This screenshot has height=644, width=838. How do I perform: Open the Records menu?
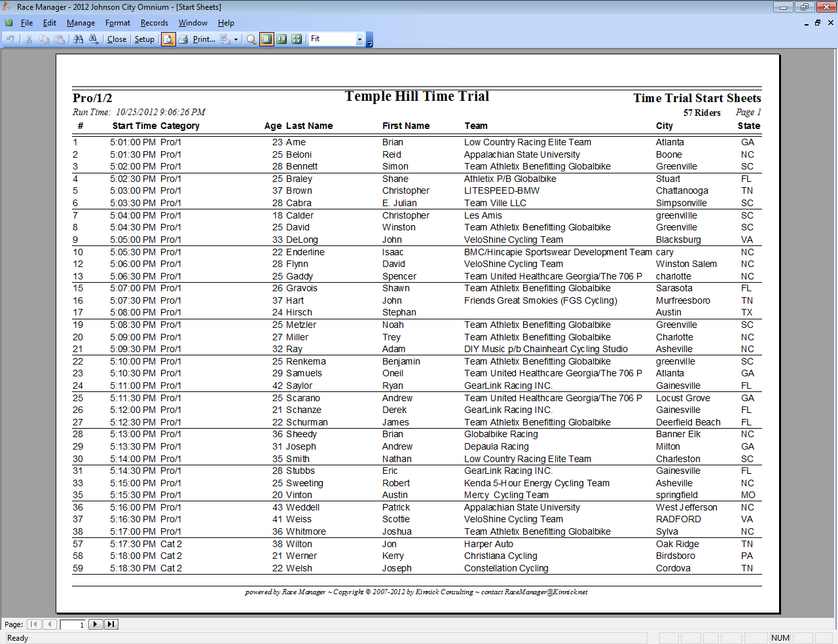coord(155,23)
